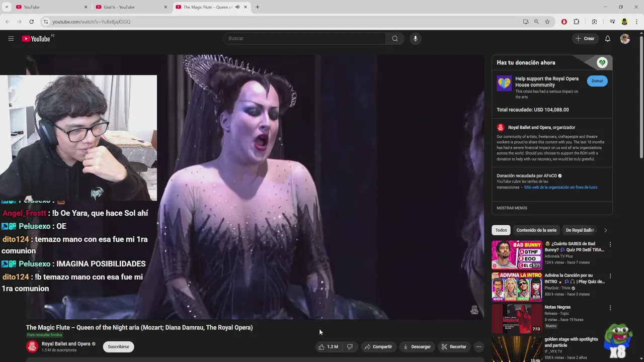
Task: Open more actions ellipsis under the video
Action: pyautogui.click(x=478, y=346)
